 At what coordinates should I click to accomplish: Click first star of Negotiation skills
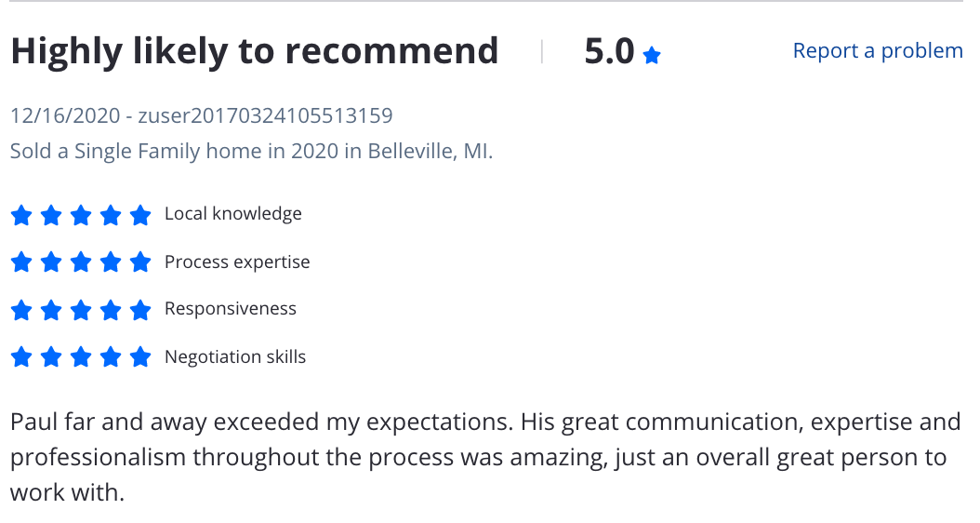click(x=21, y=357)
